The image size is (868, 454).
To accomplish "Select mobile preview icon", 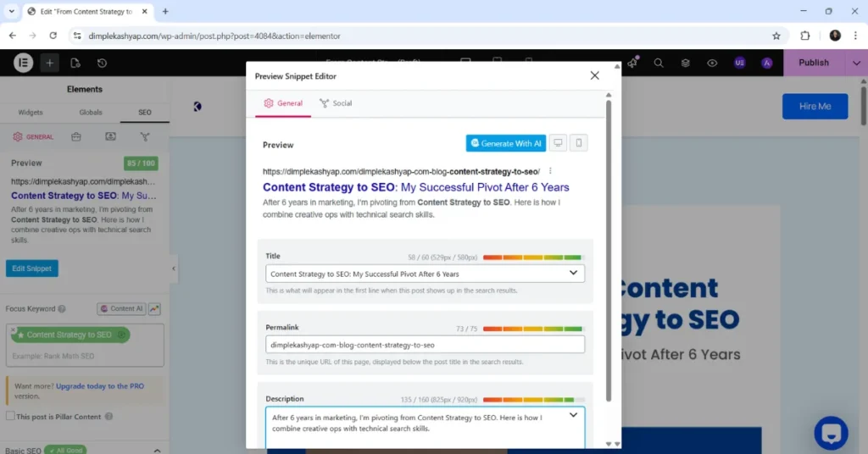I will coord(578,143).
